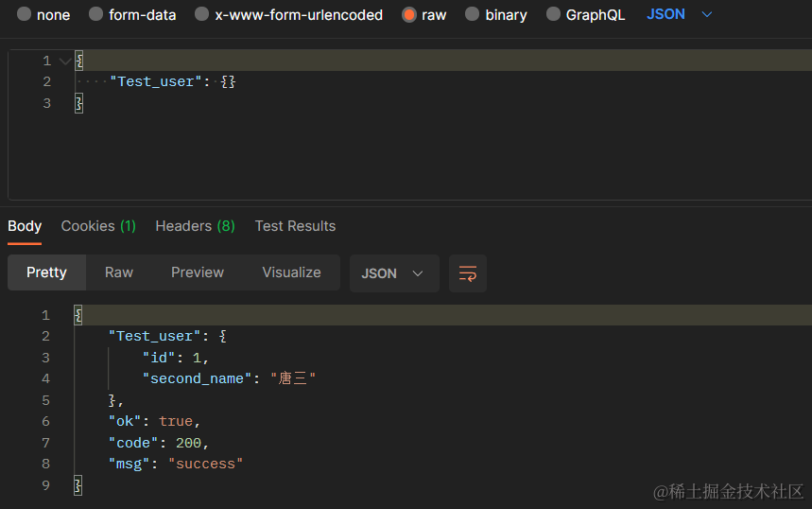Select the Pretty response view
The width and height of the screenshot is (812, 509).
click(x=46, y=272)
